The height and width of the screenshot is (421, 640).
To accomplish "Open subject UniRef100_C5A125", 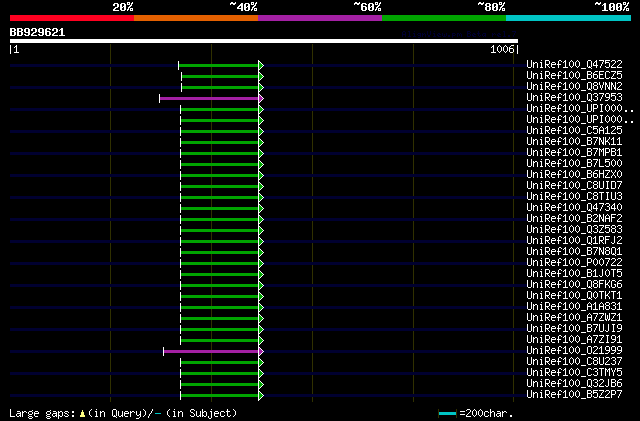I will click(x=574, y=130).
